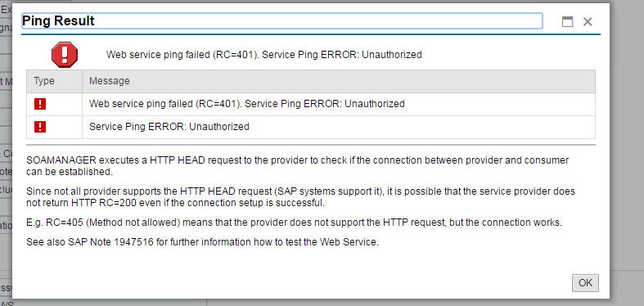Click the OK button
Screen dimensions: 644x306
(x=585, y=283)
